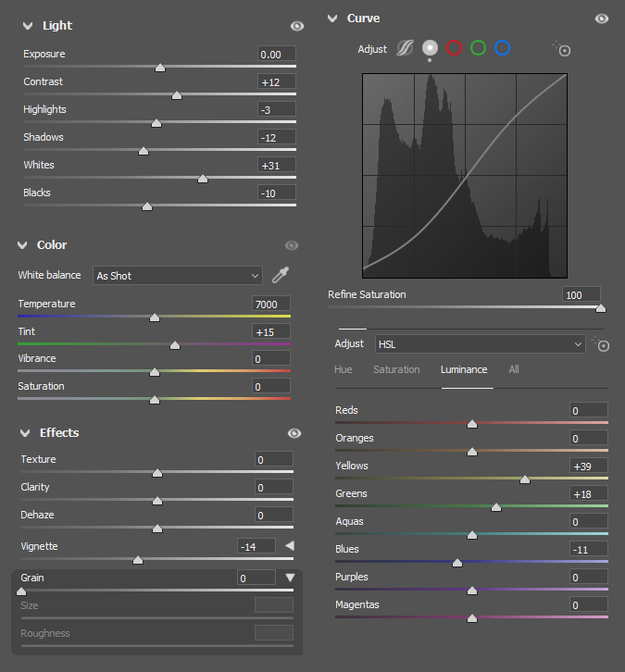Select the blue channel curve circle
This screenshot has width=625, height=672.
[x=502, y=48]
